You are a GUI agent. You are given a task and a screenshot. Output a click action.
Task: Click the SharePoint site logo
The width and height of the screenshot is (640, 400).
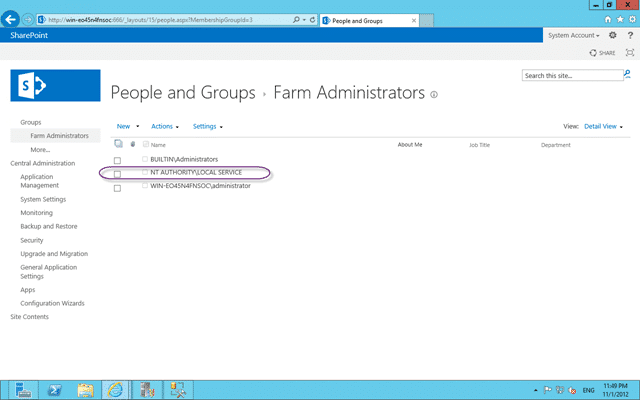click(x=55, y=85)
